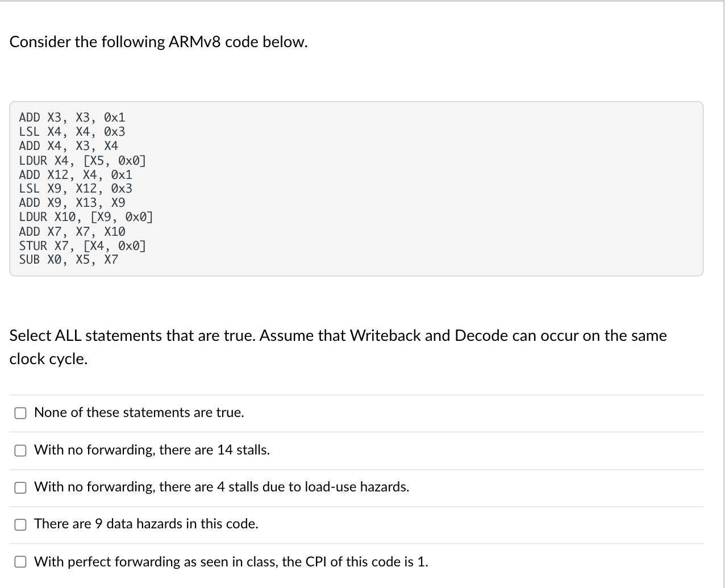Screen dimensions: 725x588
Task: Select the perfect forwarding CPI answer label
Action: (232, 562)
